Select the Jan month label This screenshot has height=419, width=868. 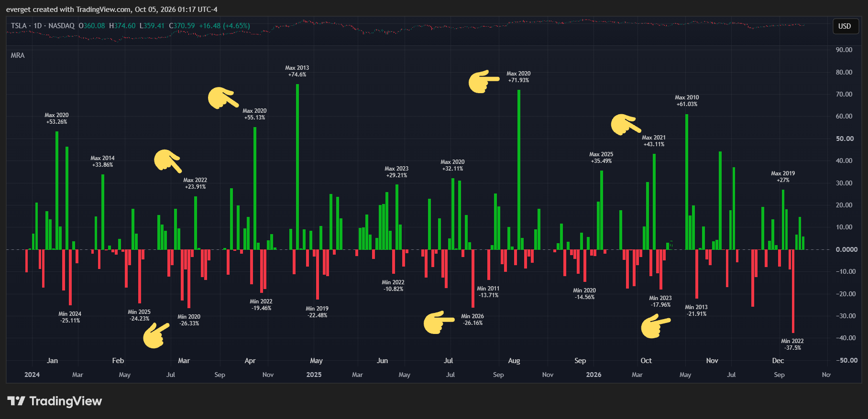[x=53, y=361]
